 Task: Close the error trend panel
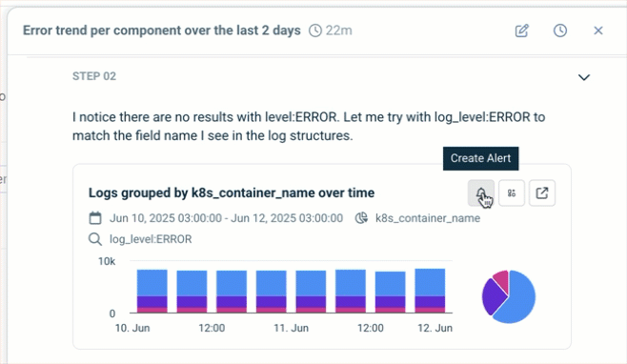tap(598, 30)
